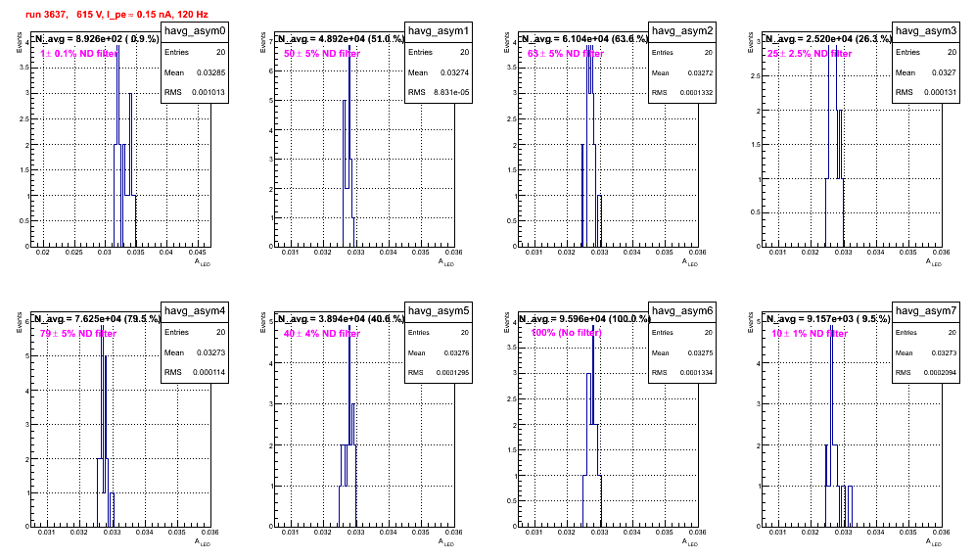Pick the magenta 10± 1% ND filter label
The height and width of the screenshot is (560, 975).
pyautogui.click(x=810, y=334)
